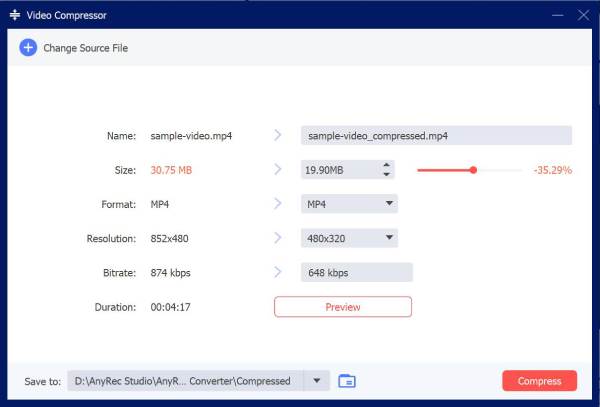Click the Duration: label
This screenshot has height=407, width=600.
pyautogui.click(x=115, y=307)
